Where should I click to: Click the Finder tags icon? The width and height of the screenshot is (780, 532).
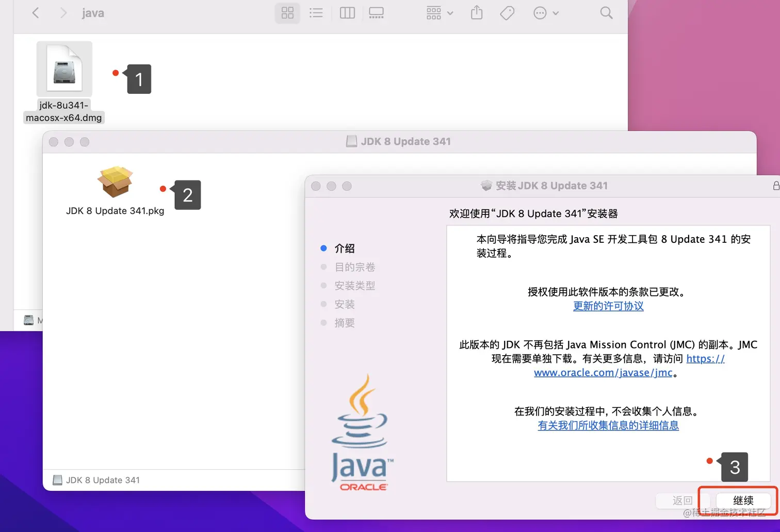(x=507, y=13)
